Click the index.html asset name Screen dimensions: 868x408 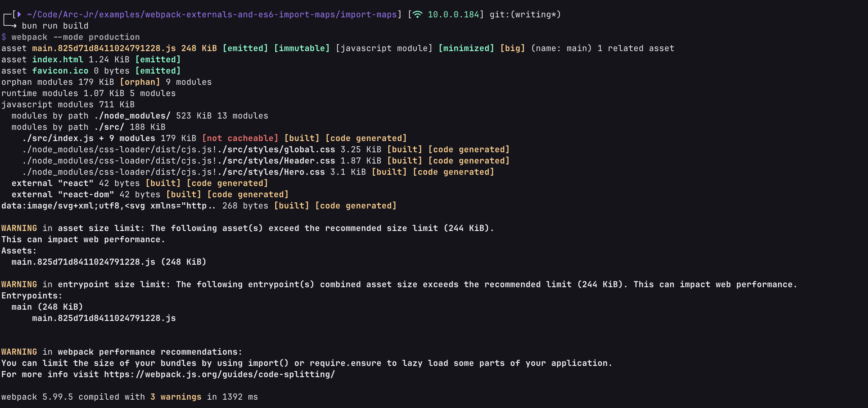coord(57,60)
